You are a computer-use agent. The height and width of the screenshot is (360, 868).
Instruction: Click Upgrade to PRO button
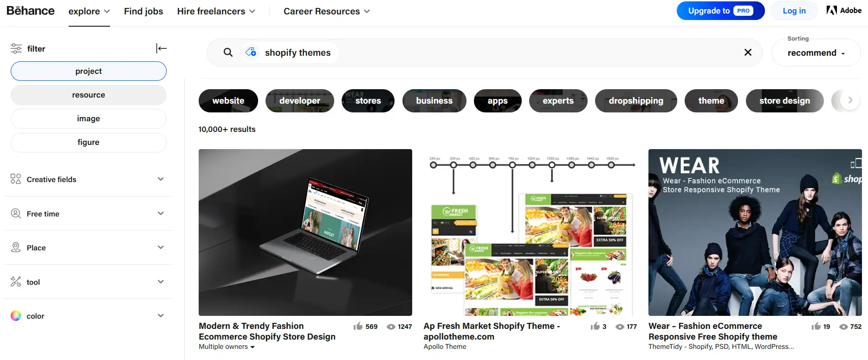tap(720, 11)
